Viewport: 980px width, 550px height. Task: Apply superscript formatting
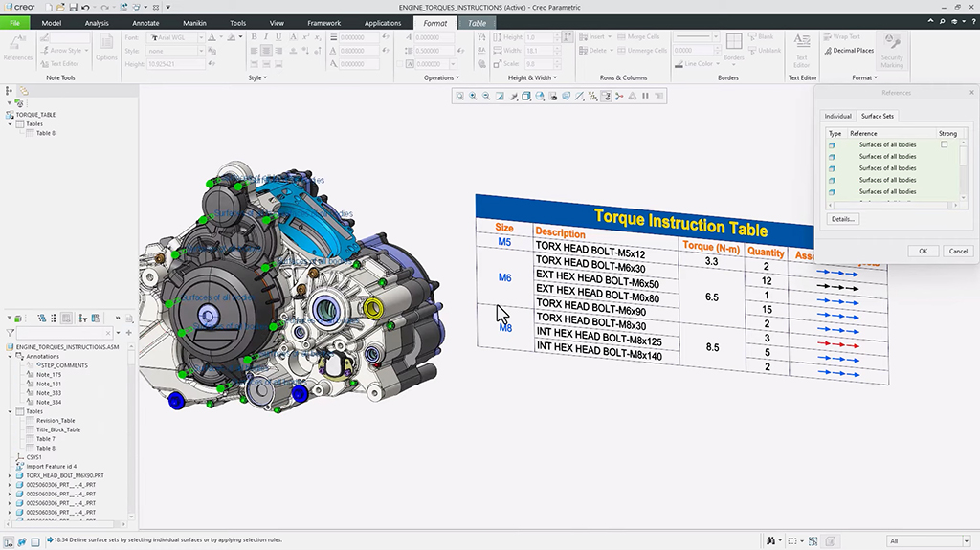pos(305,37)
